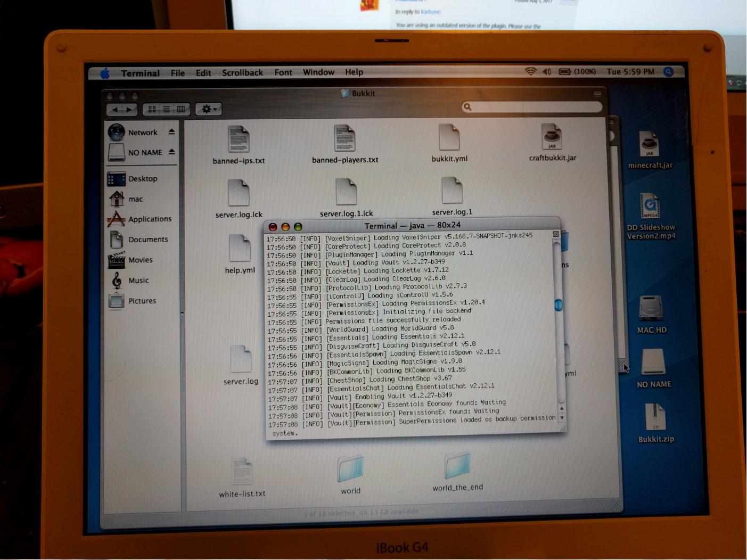Select minecraft.jar on desktop
Image resolution: width=747 pixels, height=560 pixels.
coord(650,150)
